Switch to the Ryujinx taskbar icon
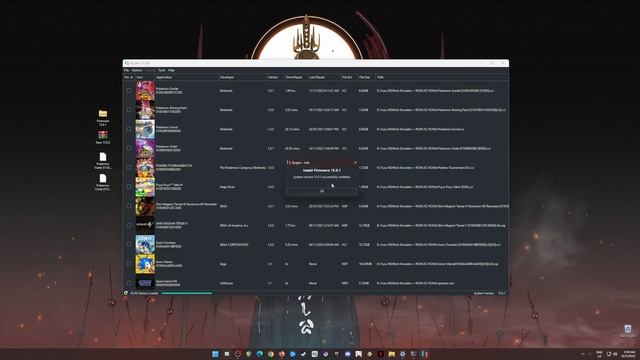 (x=424, y=354)
